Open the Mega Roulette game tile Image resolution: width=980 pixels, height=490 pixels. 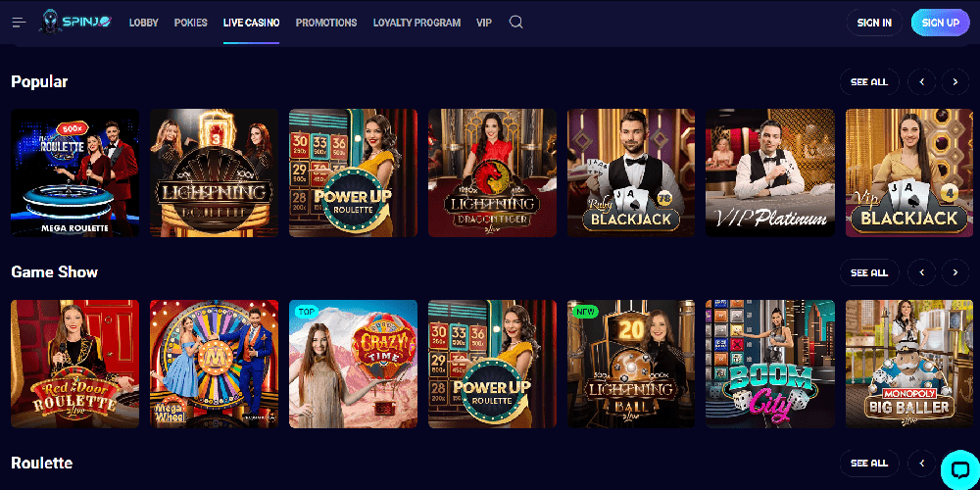pos(75,173)
